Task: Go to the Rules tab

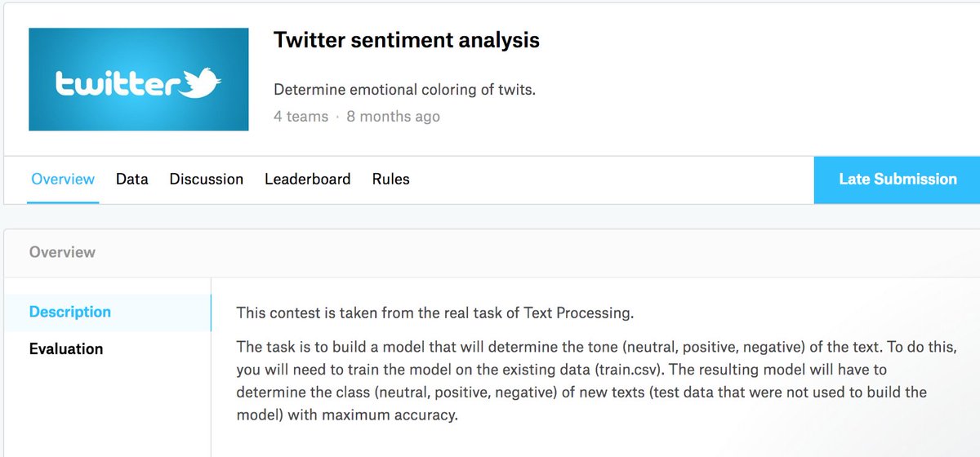Action: pyautogui.click(x=391, y=179)
